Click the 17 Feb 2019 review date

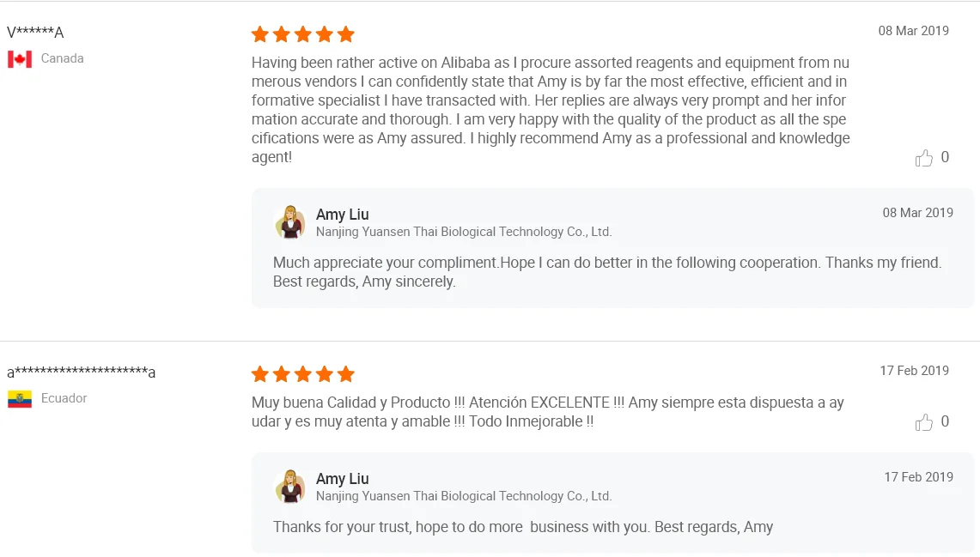click(x=914, y=371)
